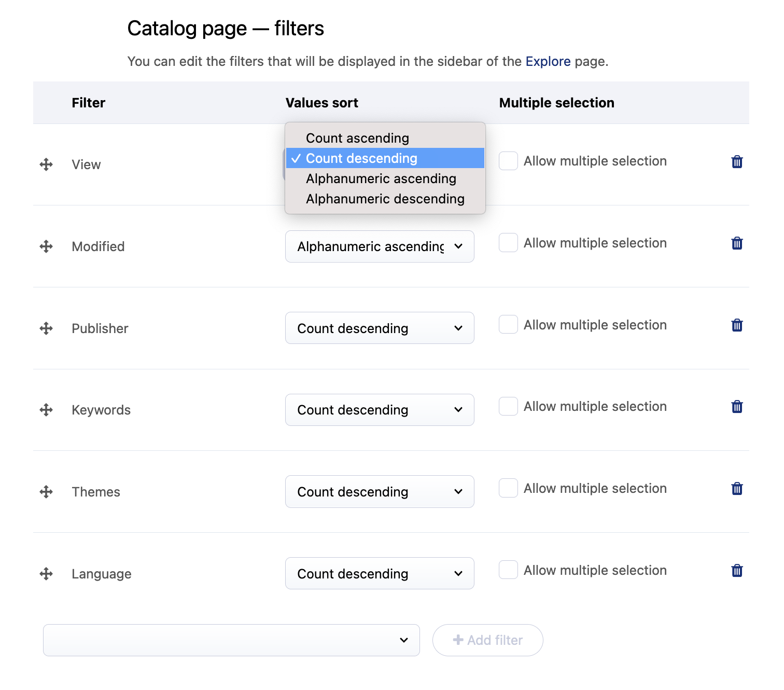Grab the drag handle for View row
The width and height of the screenshot is (784, 690).
pyautogui.click(x=46, y=164)
